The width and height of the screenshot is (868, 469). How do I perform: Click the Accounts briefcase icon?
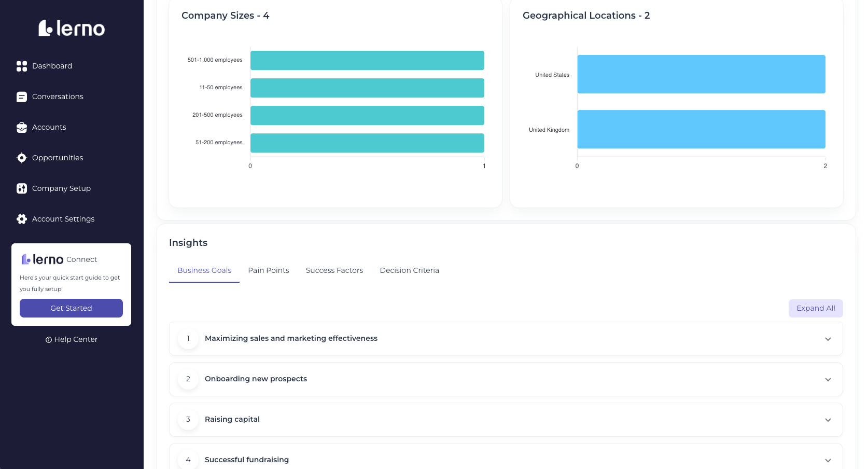[22, 128]
